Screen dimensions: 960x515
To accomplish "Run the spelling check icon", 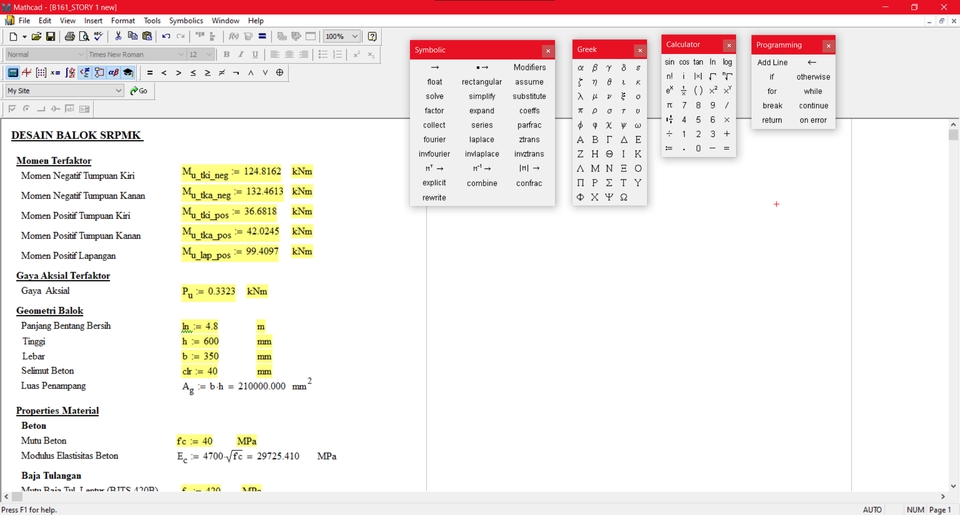I will pyautogui.click(x=98, y=37).
